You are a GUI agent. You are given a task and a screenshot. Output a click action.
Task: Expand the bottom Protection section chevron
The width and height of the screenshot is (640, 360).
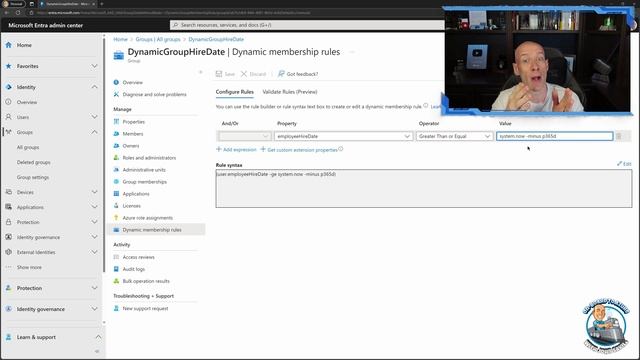(94, 288)
